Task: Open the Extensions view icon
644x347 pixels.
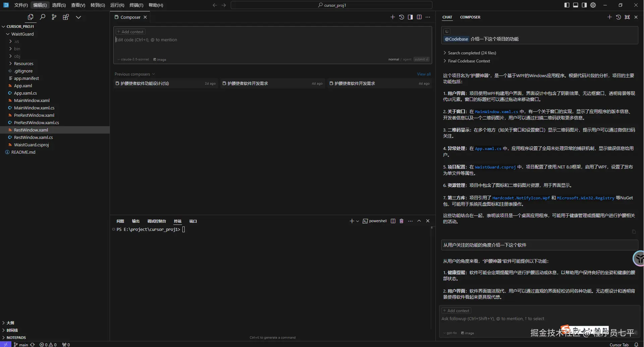Action: 66,17
